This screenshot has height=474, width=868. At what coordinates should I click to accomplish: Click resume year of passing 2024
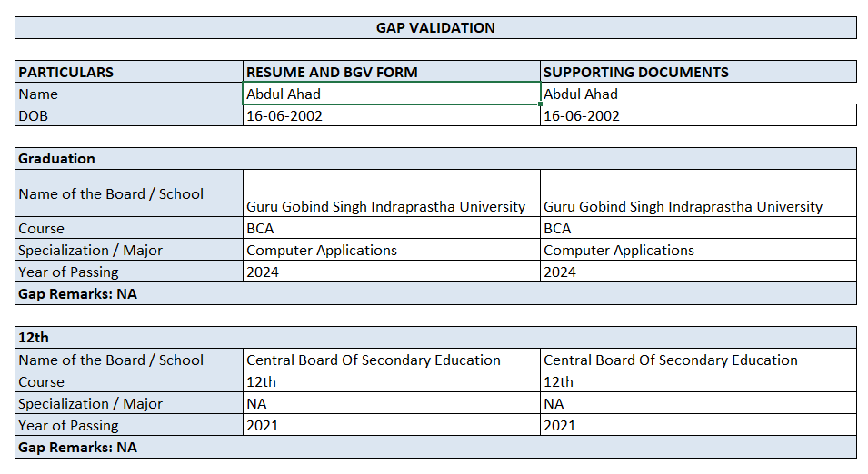[392, 272]
